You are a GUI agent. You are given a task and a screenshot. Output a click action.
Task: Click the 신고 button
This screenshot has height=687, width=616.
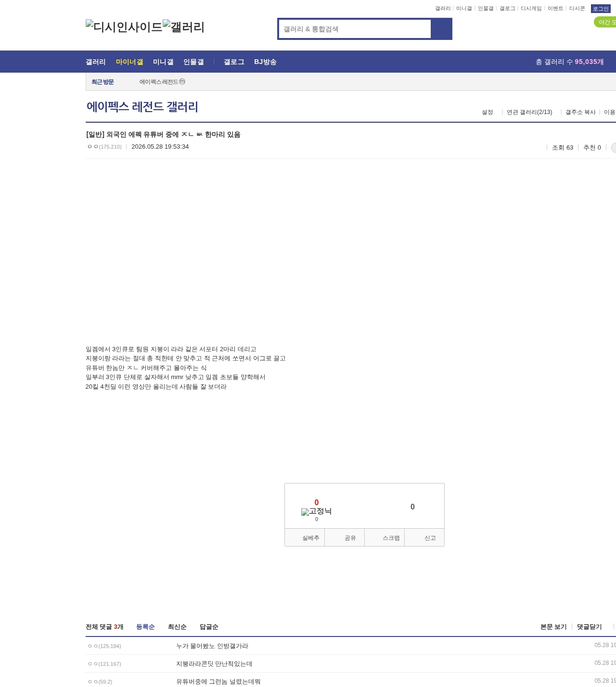424,537
